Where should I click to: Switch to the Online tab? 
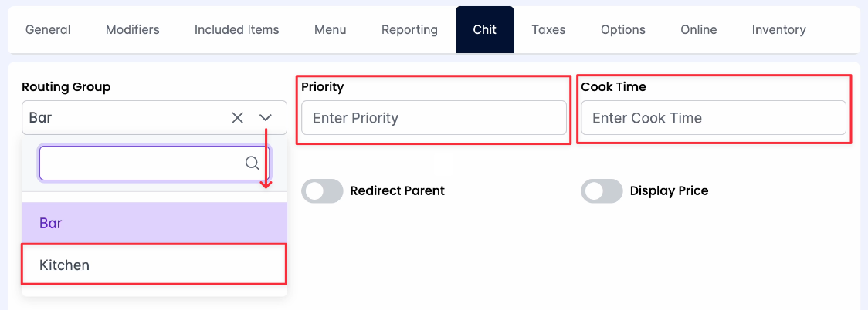[698, 30]
